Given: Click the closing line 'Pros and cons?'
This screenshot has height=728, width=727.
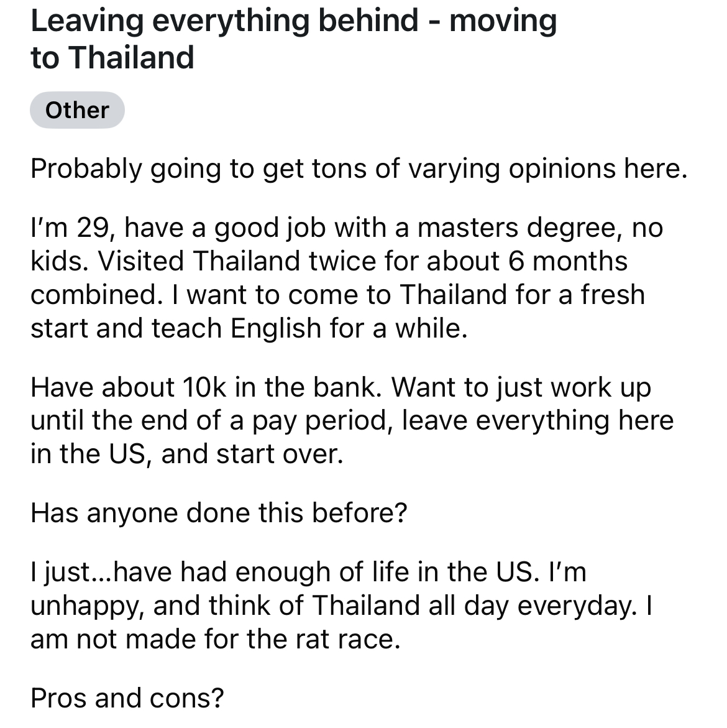Looking at the screenshot, I should [127, 698].
